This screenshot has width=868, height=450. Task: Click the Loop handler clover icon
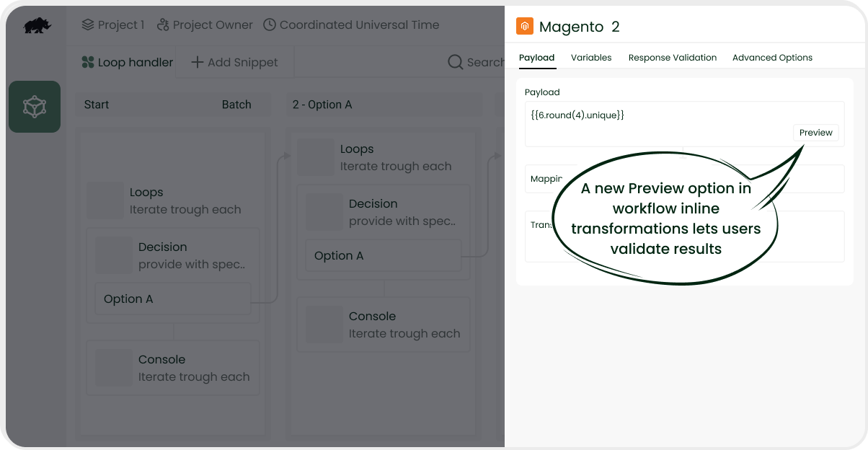coord(88,63)
